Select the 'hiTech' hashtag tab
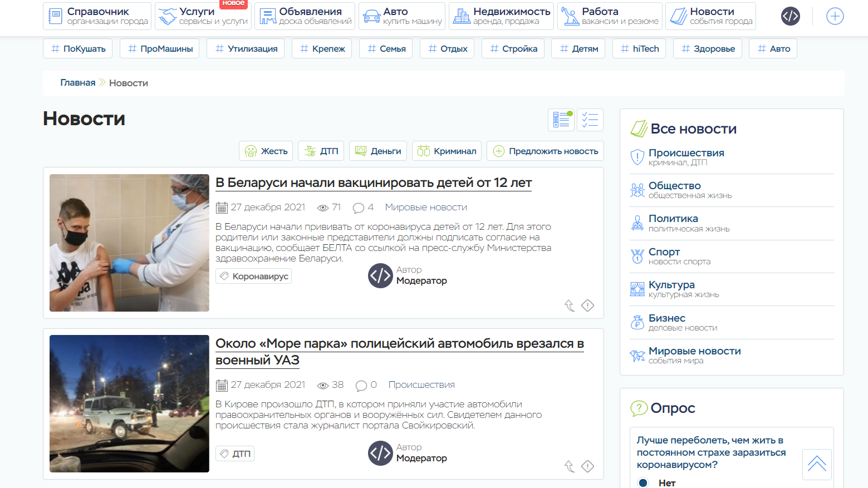The image size is (868, 488). pyautogui.click(x=639, y=48)
